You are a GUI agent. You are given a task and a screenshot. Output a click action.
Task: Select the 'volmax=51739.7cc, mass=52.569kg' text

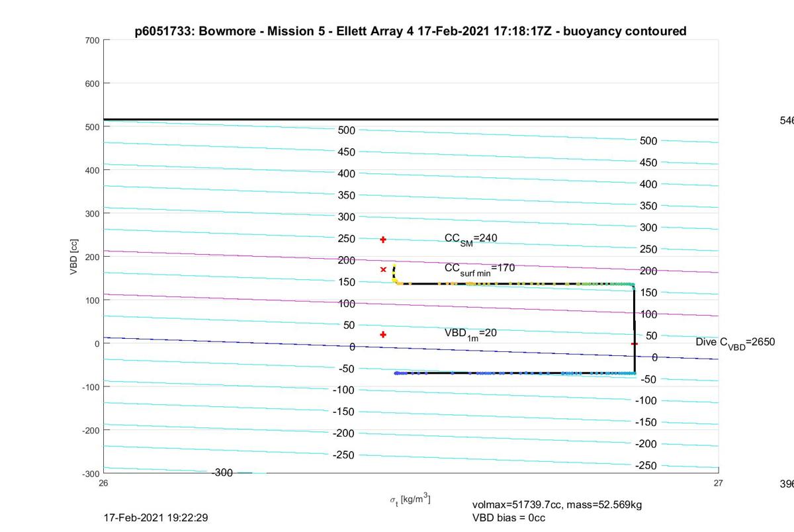tap(557, 505)
